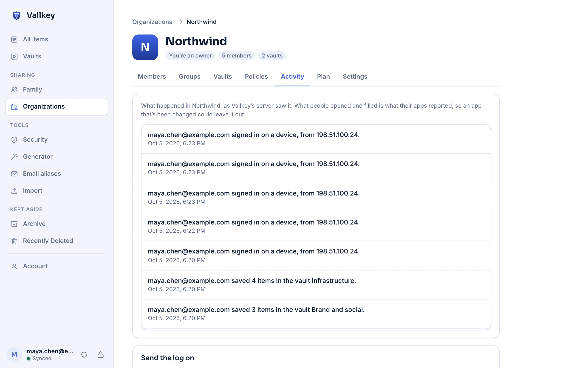Click the Northwind N organization avatar
Viewport: 588px width, 368px height.
click(x=145, y=47)
